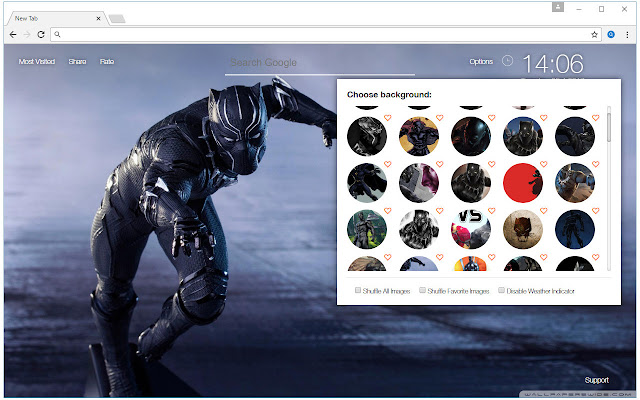Choose the black and white panther sketch thumbnail
Screen dimensions: 640x400
click(367, 136)
